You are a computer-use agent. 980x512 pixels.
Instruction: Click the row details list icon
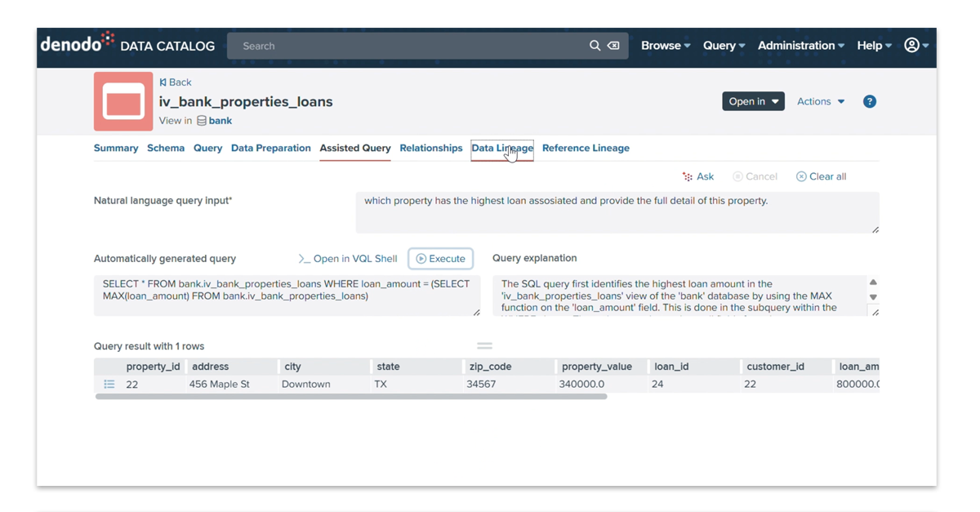point(109,384)
